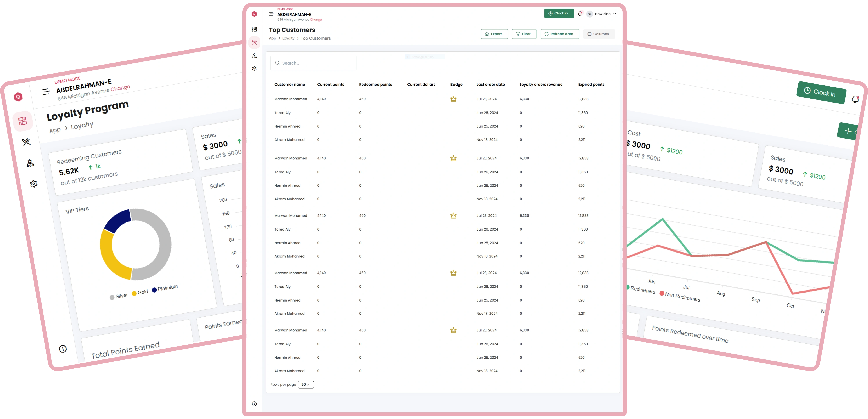Screen dimensions: 868x419
Task: Open notifications bell in center window
Action: (580, 14)
